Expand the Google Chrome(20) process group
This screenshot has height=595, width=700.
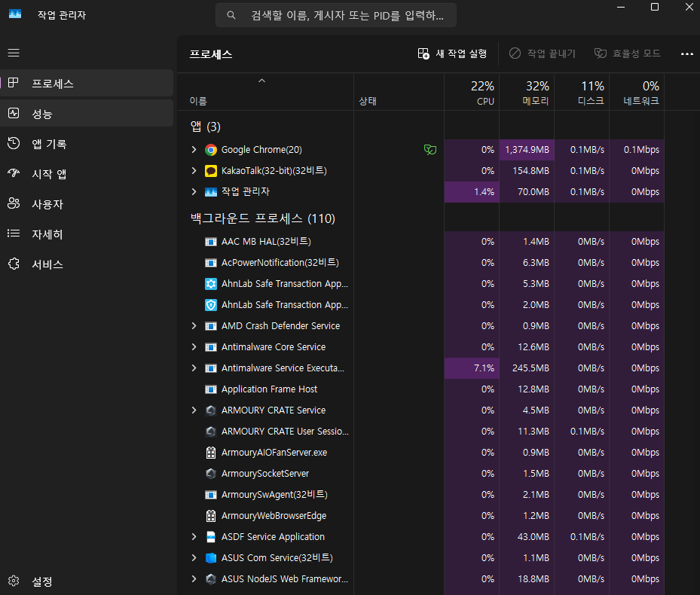(x=194, y=150)
